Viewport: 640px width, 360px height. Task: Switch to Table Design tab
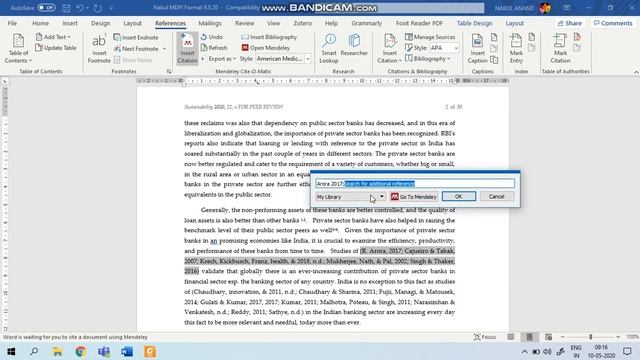pos(474,23)
